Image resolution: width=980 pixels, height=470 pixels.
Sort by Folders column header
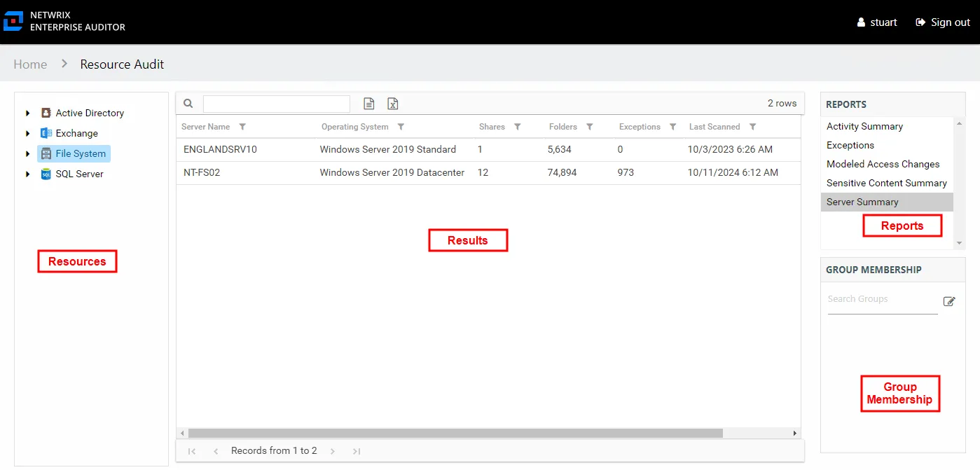tap(563, 127)
